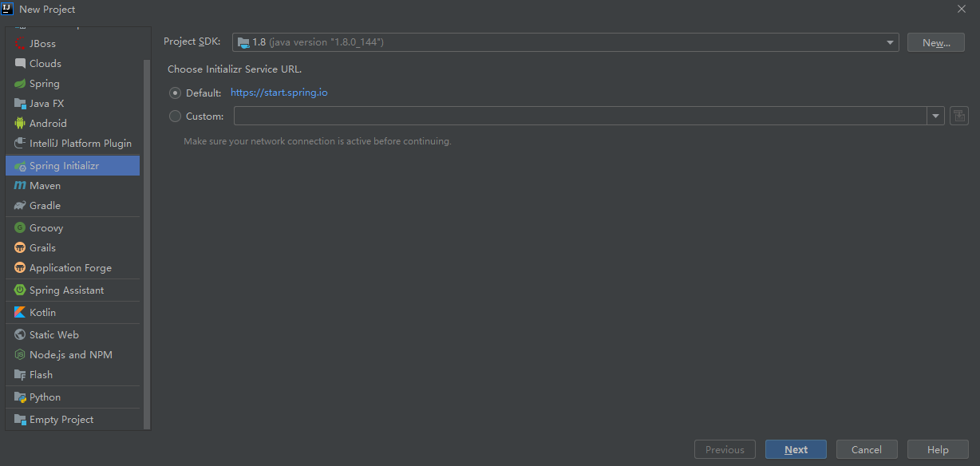The height and width of the screenshot is (466, 980).
Task: Click the 'Node.js and NPM' label
Action: 71,355
